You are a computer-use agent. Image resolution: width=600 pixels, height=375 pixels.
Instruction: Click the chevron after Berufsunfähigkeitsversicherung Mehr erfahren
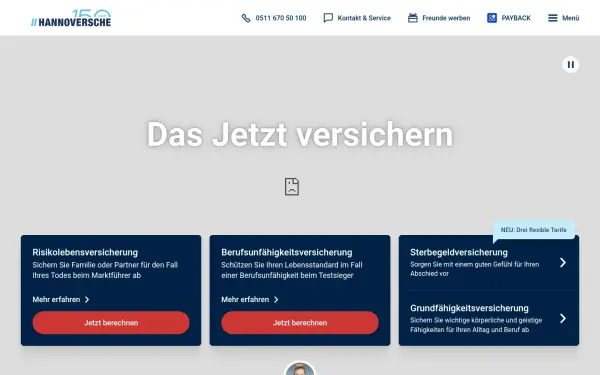click(276, 300)
